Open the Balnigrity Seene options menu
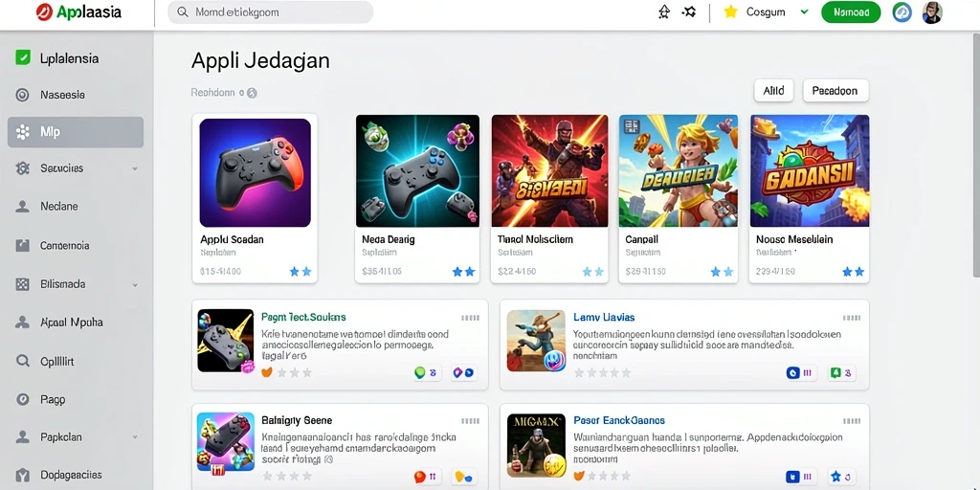The width and height of the screenshot is (980, 490). (471, 421)
